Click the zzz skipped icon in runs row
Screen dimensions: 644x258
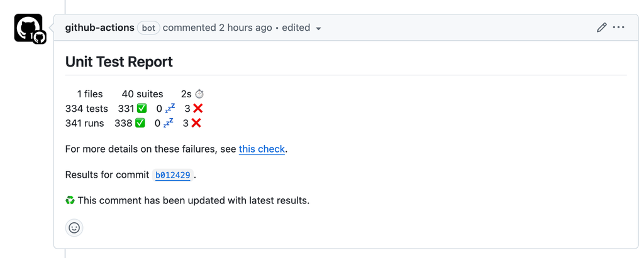click(x=169, y=123)
